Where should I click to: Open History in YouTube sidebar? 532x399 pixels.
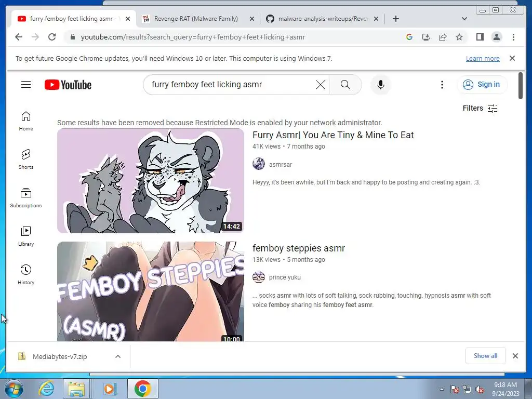point(26,275)
